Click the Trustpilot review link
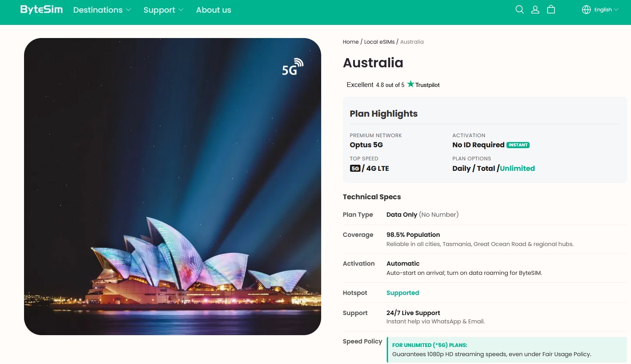The height and width of the screenshot is (364, 631). tap(427, 85)
